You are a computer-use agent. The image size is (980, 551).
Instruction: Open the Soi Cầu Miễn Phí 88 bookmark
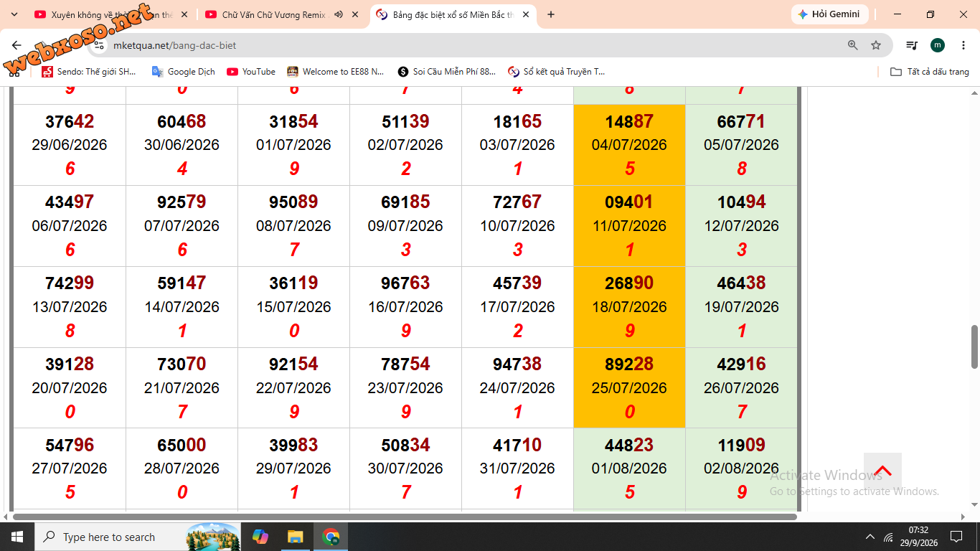[446, 72]
